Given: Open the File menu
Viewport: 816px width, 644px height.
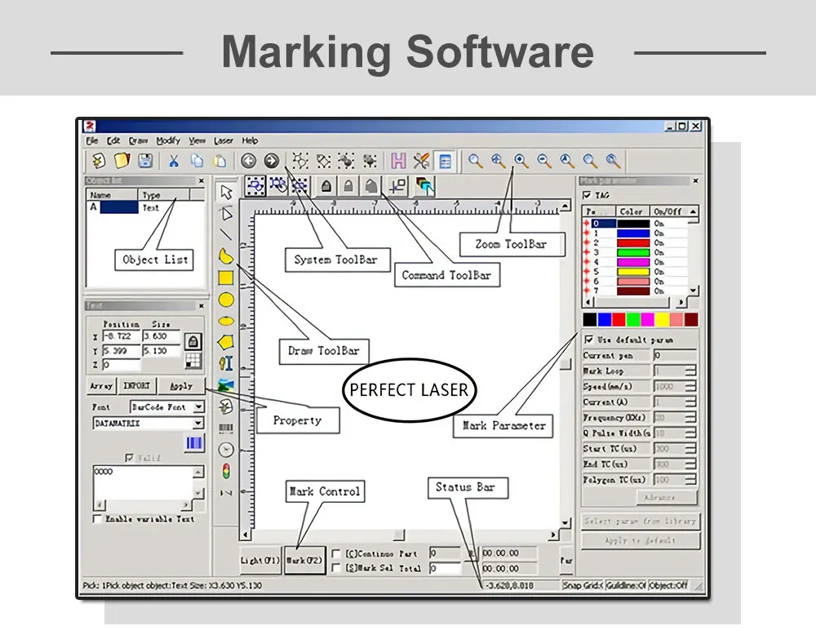Looking at the screenshot, I should point(92,140).
